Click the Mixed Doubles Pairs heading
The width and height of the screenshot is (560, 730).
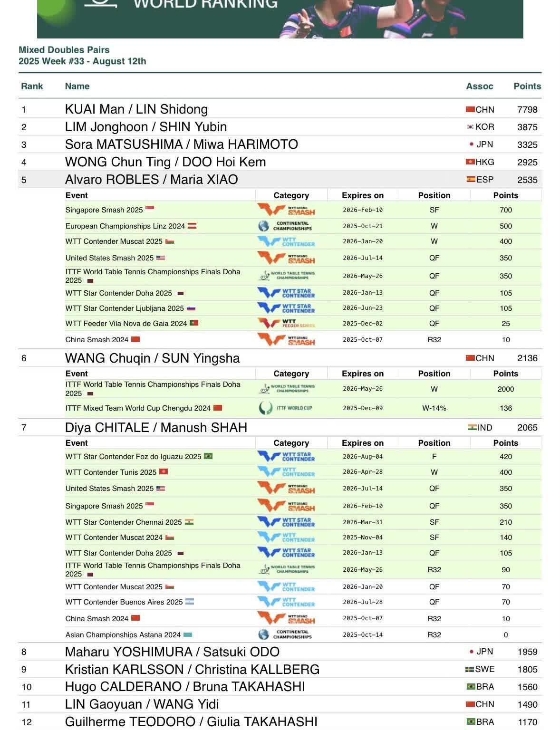(x=64, y=50)
